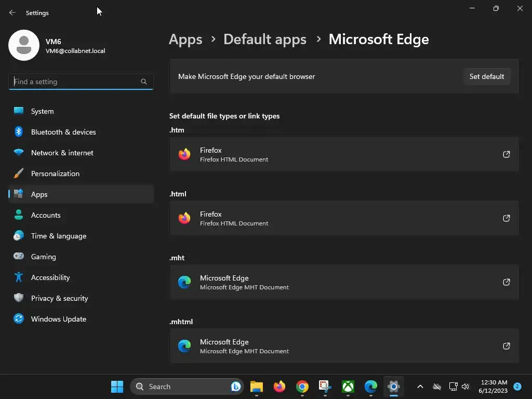This screenshot has width=532, height=399.
Task: Open Bluetooth & devices settings
Action: click(x=81, y=132)
